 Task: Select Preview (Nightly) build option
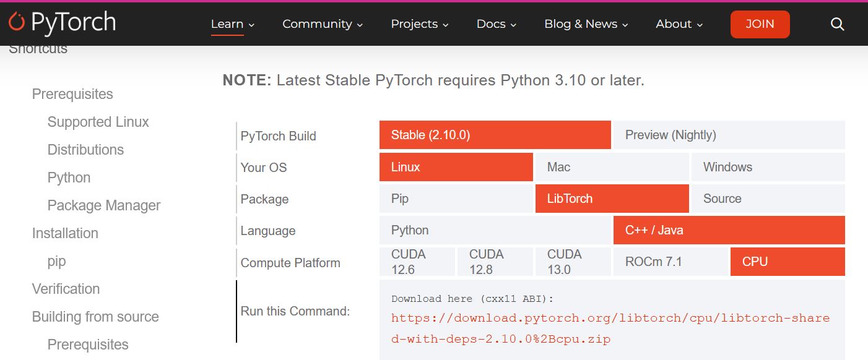pos(728,135)
